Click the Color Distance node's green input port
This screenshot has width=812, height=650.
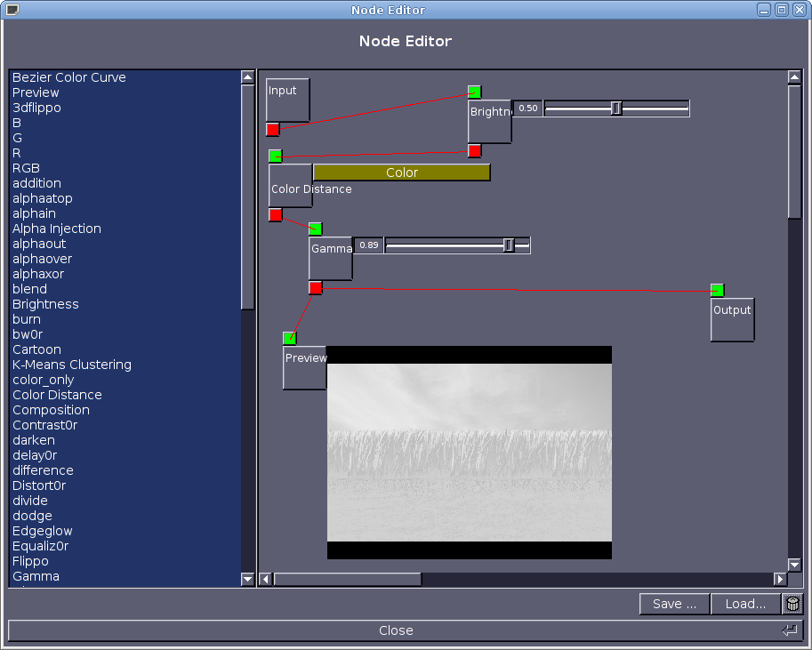pos(276,156)
